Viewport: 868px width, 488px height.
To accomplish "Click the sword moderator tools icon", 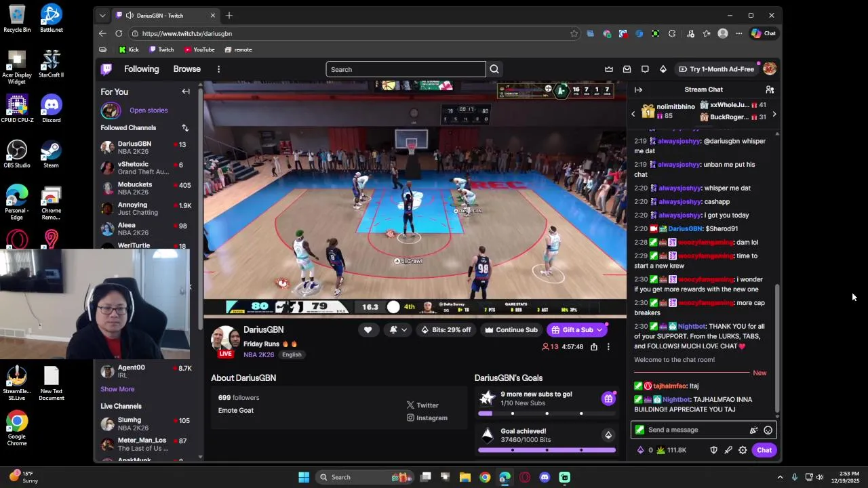I will (x=728, y=450).
